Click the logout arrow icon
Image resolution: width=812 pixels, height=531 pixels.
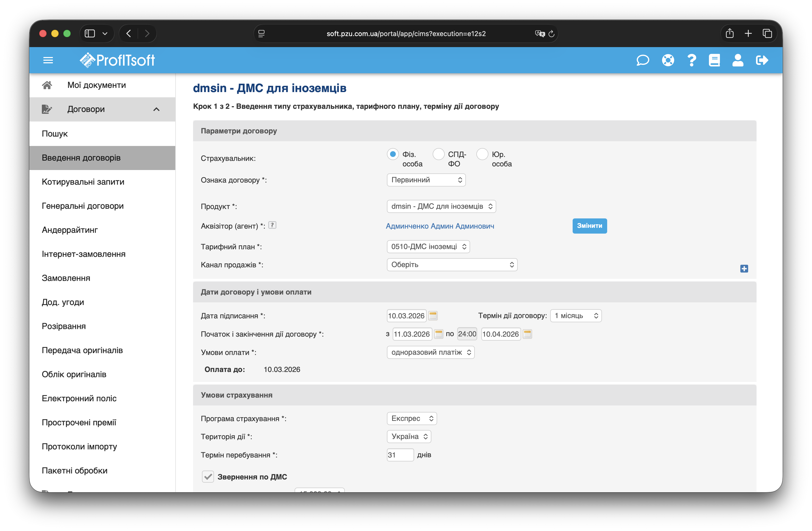pos(762,60)
